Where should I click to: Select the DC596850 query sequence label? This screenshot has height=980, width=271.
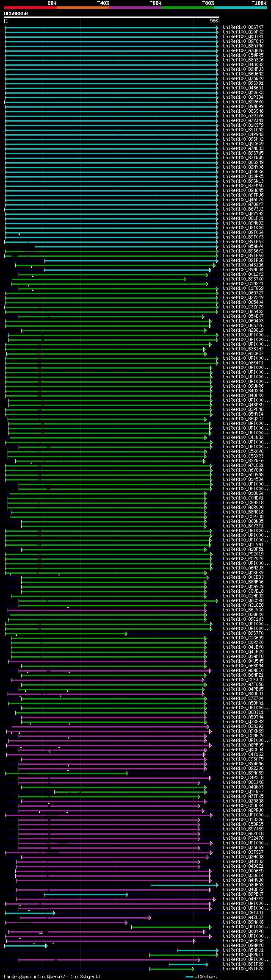[x=16, y=14]
